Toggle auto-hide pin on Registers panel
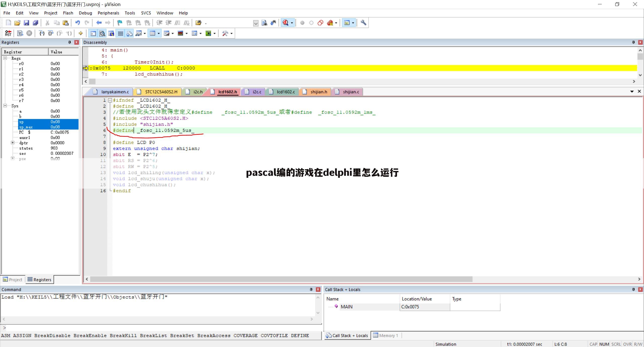This screenshot has height=347, width=644. tap(70, 42)
